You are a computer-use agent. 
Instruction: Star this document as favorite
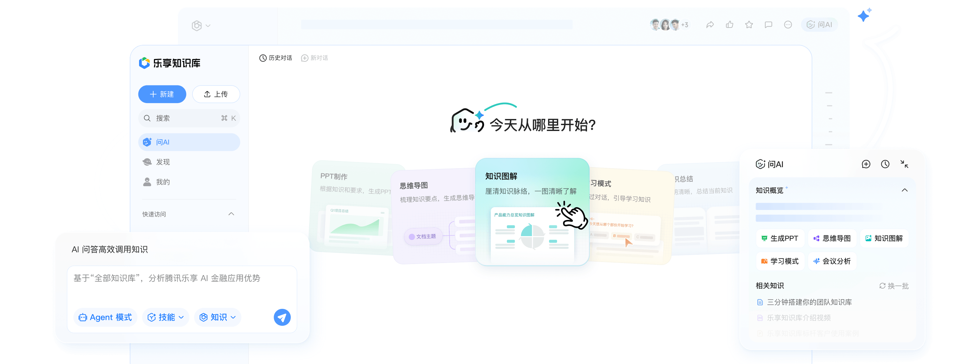point(749,25)
